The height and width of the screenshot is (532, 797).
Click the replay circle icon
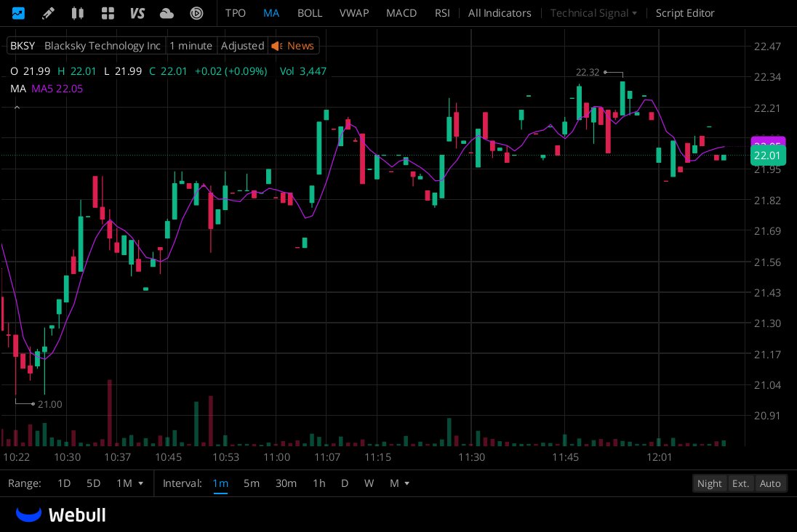(196, 12)
